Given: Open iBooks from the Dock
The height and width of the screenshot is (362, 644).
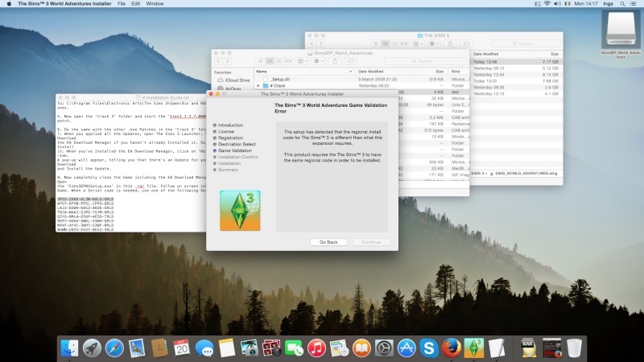Looking at the screenshot, I should [361, 348].
